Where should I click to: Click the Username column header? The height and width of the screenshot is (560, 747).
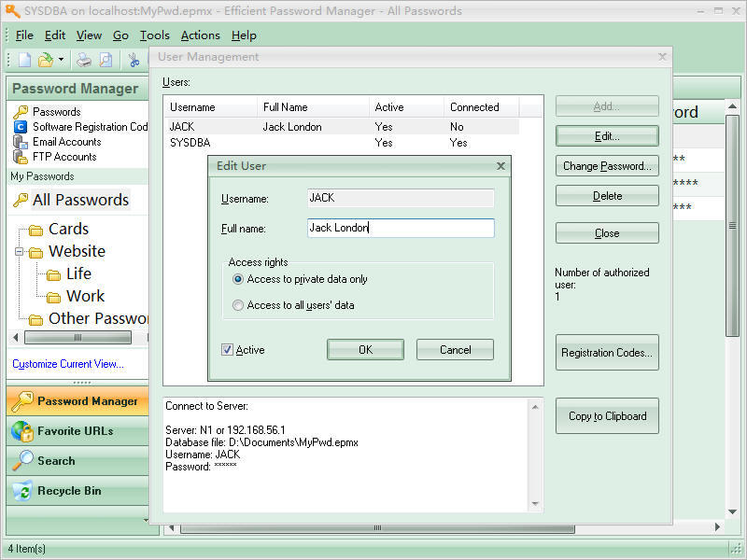click(211, 107)
